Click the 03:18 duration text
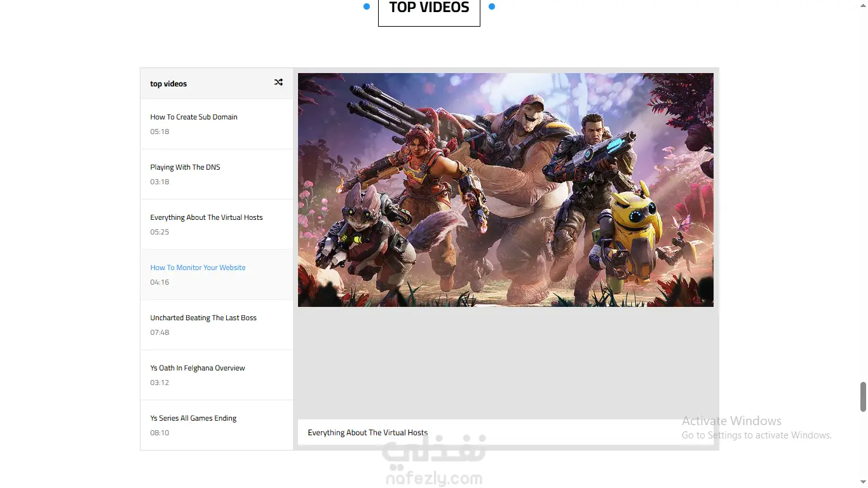868x488 pixels. (x=159, y=182)
